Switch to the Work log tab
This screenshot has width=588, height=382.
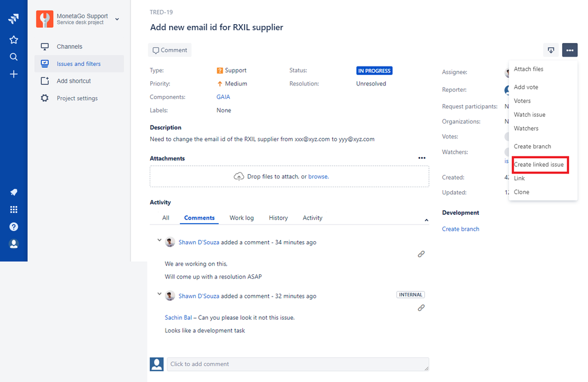coord(242,218)
